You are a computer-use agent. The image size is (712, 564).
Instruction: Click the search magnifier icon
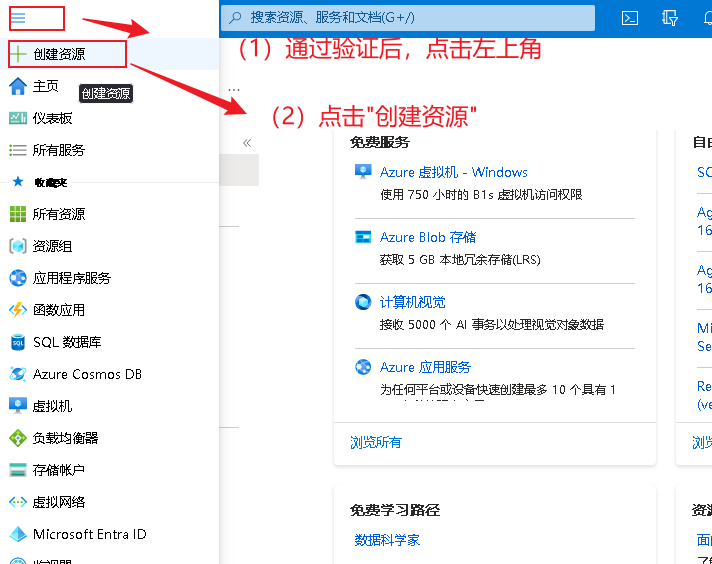point(235,18)
